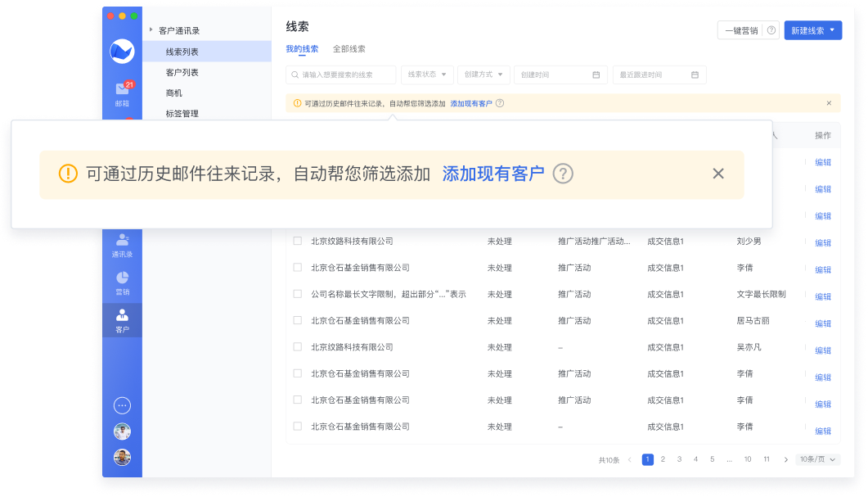This screenshot has width=868, height=497.
Task: Open the 创建方式 dropdown filter
Action: point(483,75)
